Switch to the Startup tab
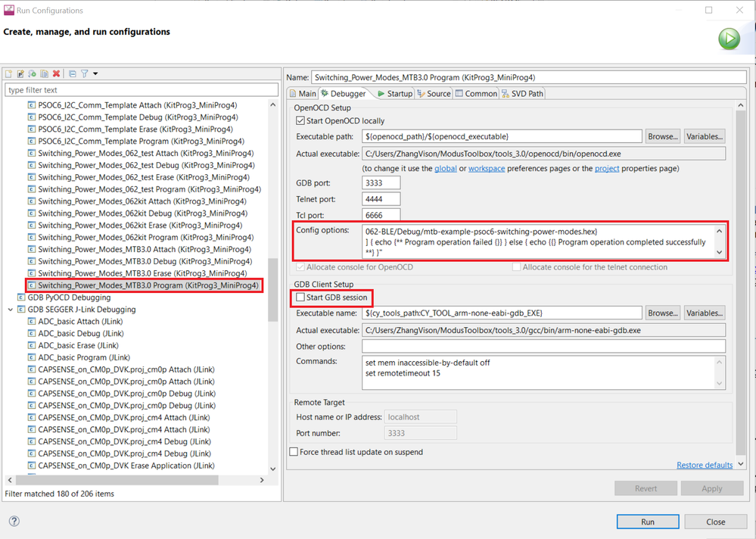This screenshot has width=756, height=539. 395,94
